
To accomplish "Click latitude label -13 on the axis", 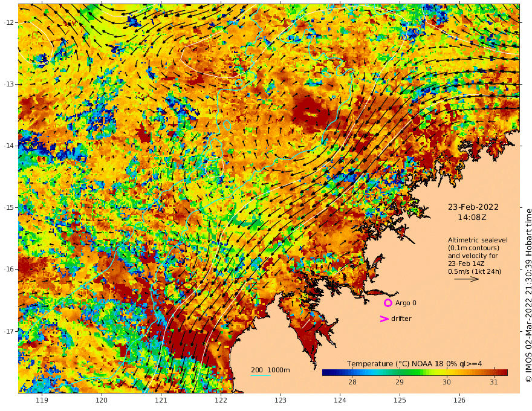I will 9,84.
